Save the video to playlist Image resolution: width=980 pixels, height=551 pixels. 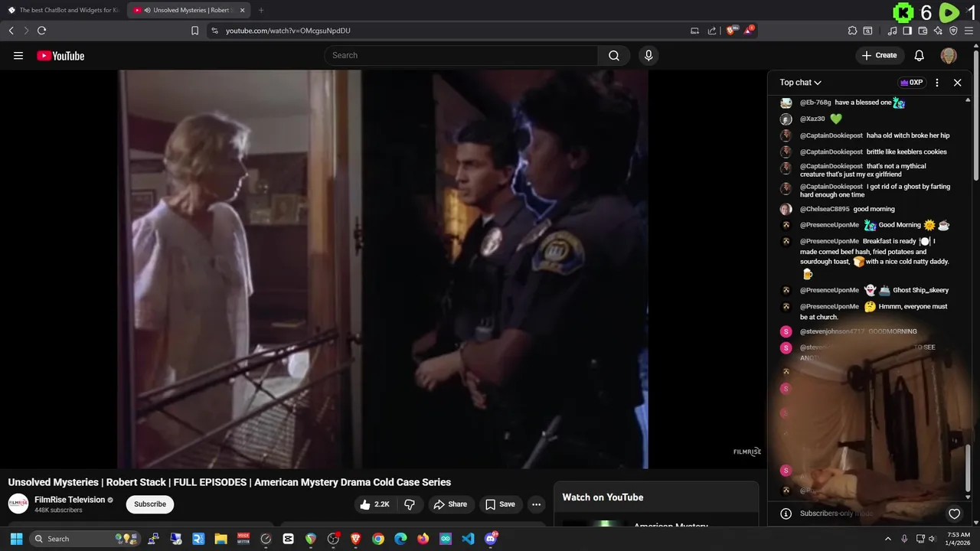pyautogui.click(x=500, y=504)
